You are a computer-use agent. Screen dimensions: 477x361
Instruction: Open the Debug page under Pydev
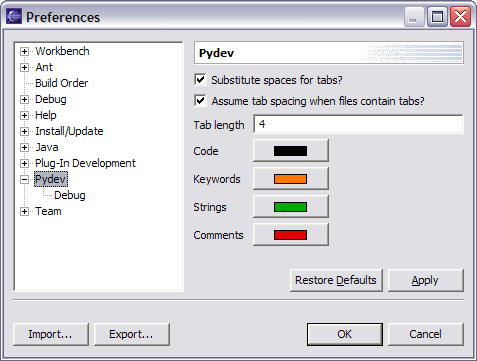pos(70,195)
